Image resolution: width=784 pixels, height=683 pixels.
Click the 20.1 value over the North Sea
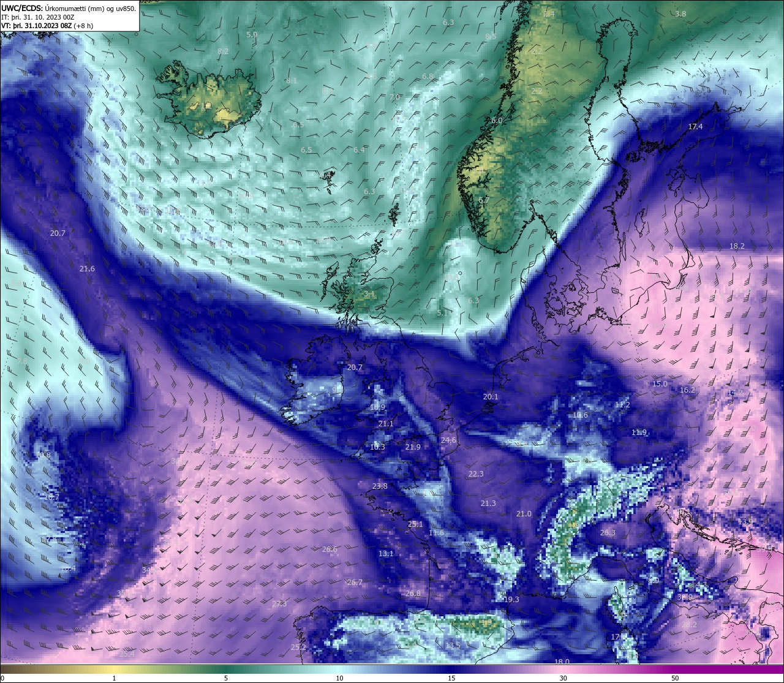[491, 397]
